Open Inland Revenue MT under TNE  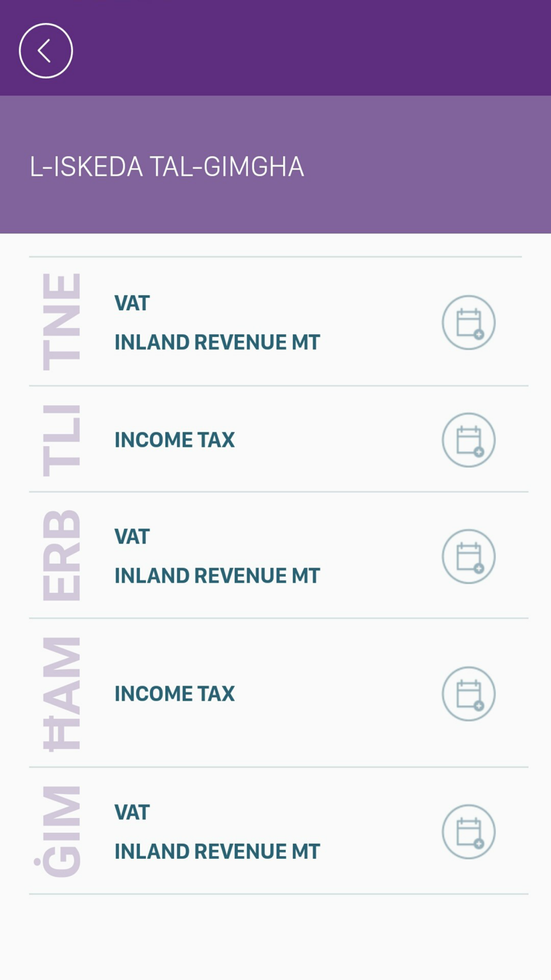pyautogui.click(x=217, y=342)
